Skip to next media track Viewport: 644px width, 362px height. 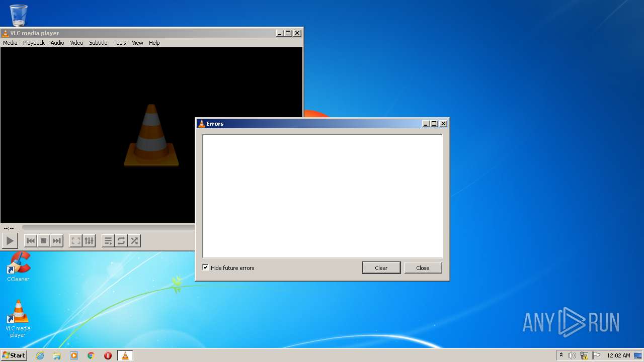point(57,241)
